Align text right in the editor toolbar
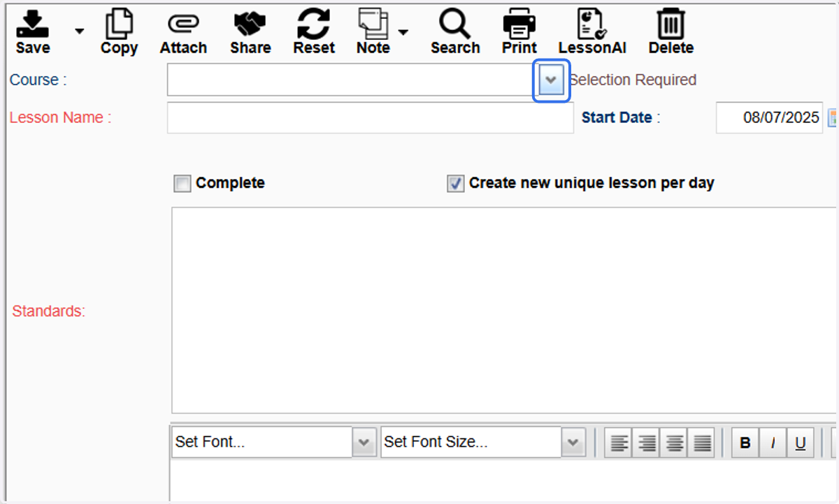The width and height of the screenshot is (839, 504). tap(647, 442)
